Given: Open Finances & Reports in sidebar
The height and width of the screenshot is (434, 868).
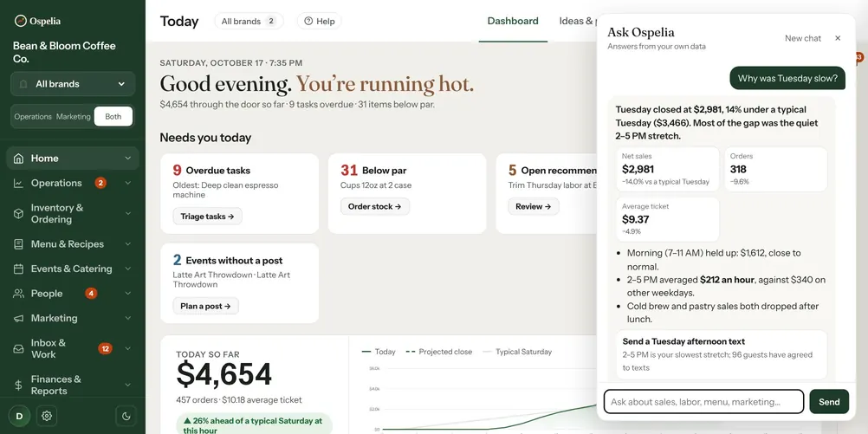Looking at the screenshot, I should coord(73,385).
